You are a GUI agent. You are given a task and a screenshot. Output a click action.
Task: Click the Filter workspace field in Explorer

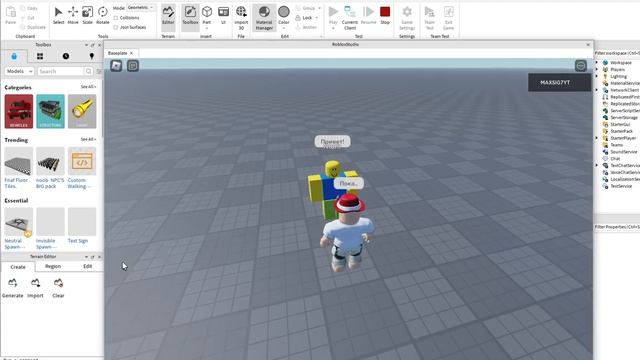click(617, 53)
